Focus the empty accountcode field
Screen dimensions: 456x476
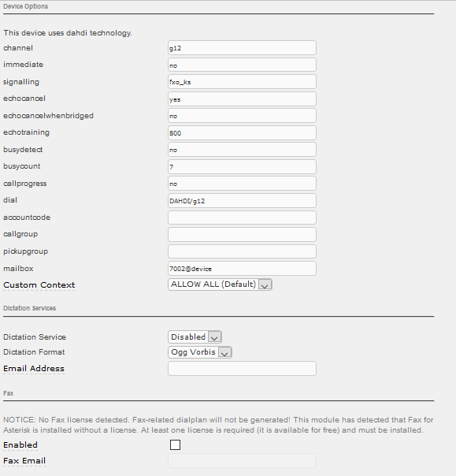pos(242,218)
